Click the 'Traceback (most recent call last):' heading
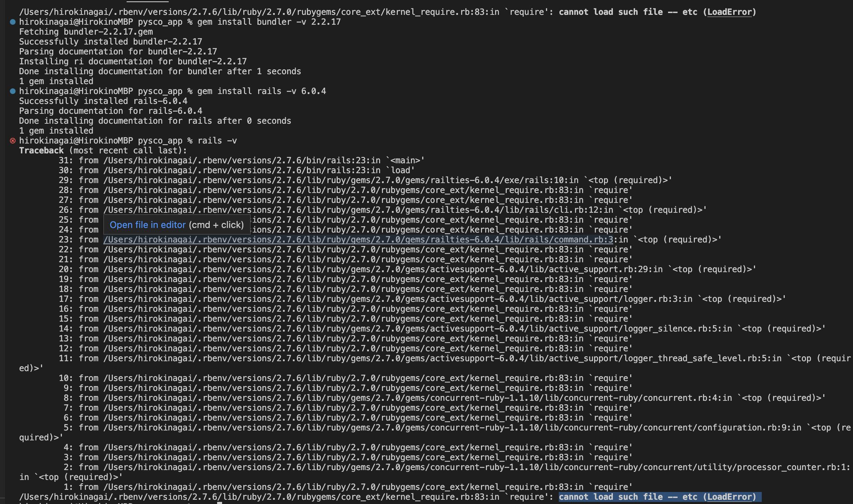The height and width of the screenshot is (504, 853). click(x=103, y=151)
